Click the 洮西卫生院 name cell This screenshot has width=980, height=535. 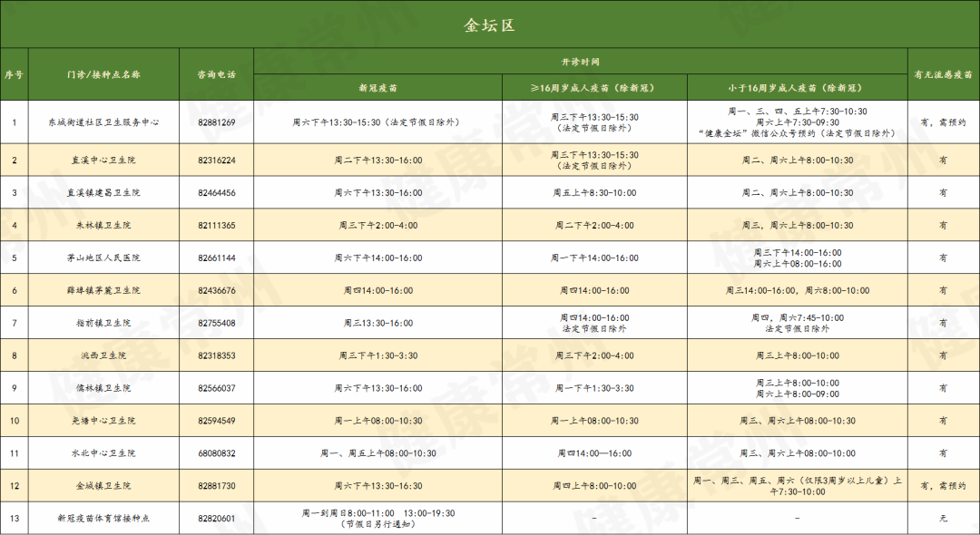[x=103, y=355]
